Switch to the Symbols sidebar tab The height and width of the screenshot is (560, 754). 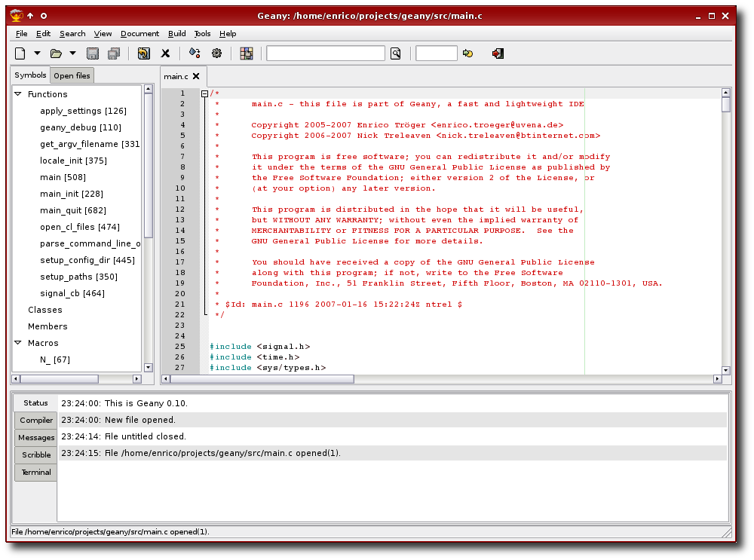coord(30,75)
